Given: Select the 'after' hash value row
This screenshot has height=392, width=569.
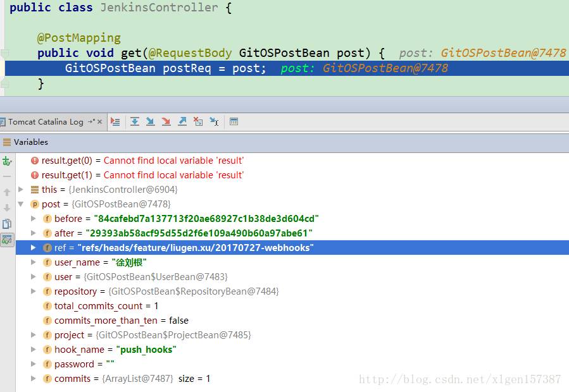Looking at the screenshot, I should (x=292, y=233).
